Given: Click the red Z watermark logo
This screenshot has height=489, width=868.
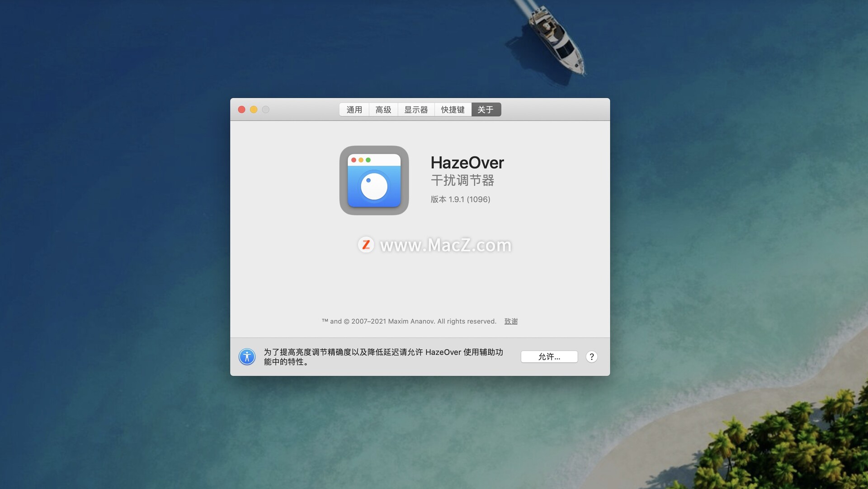Looking at the screenshot, I should (x=366, y=245).
